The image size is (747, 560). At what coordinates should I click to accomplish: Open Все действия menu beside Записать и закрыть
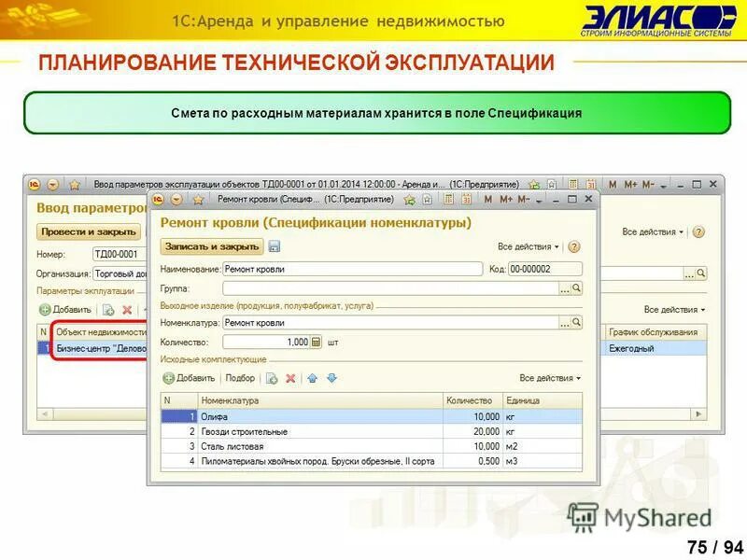pos(528,246)
